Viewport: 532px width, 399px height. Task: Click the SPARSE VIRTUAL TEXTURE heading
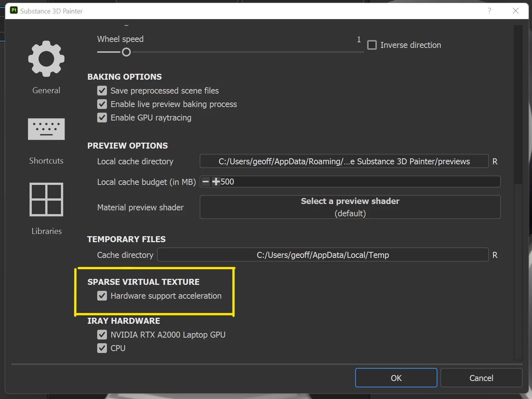pos(144,282)
